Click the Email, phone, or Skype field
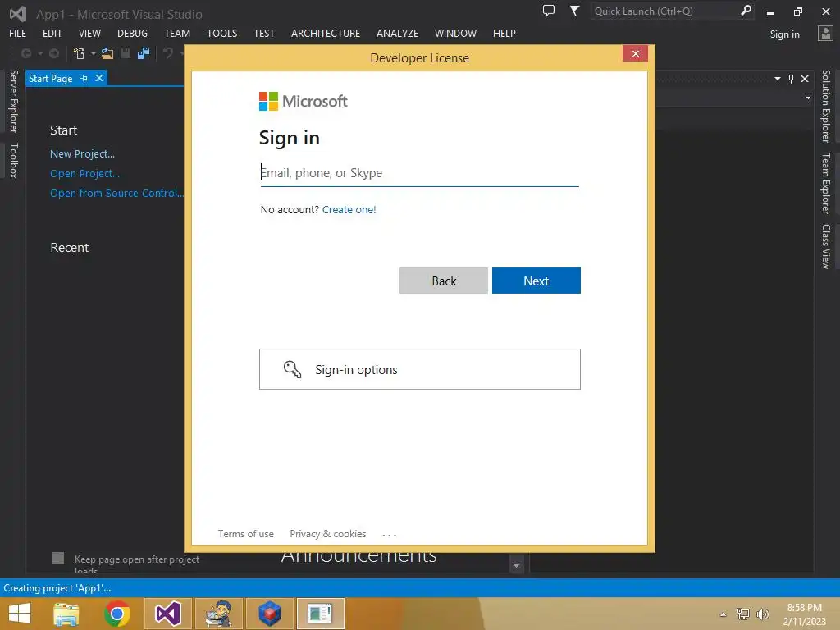 [x=419, y=173]
